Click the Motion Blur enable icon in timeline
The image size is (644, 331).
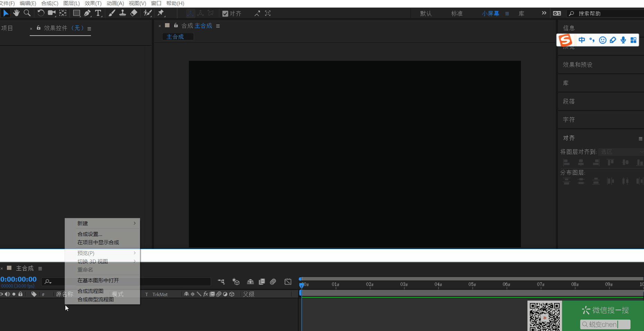coord(273,282)
